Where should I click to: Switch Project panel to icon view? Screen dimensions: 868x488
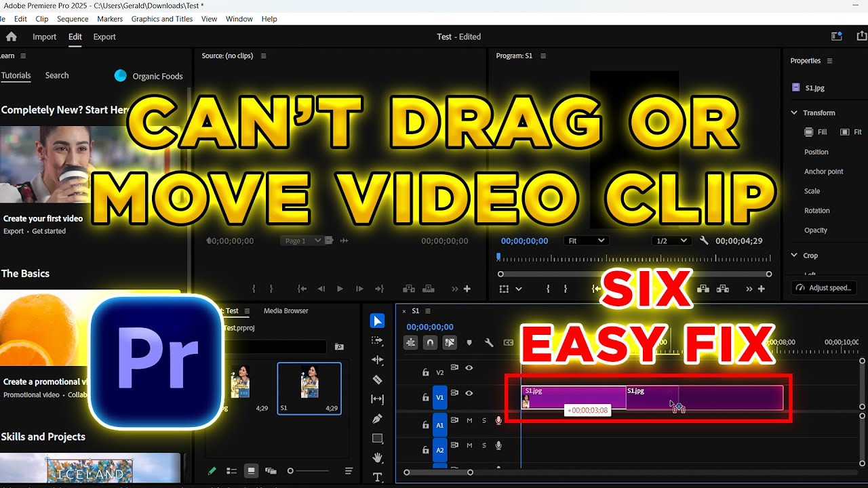click(x=252, y=471)
